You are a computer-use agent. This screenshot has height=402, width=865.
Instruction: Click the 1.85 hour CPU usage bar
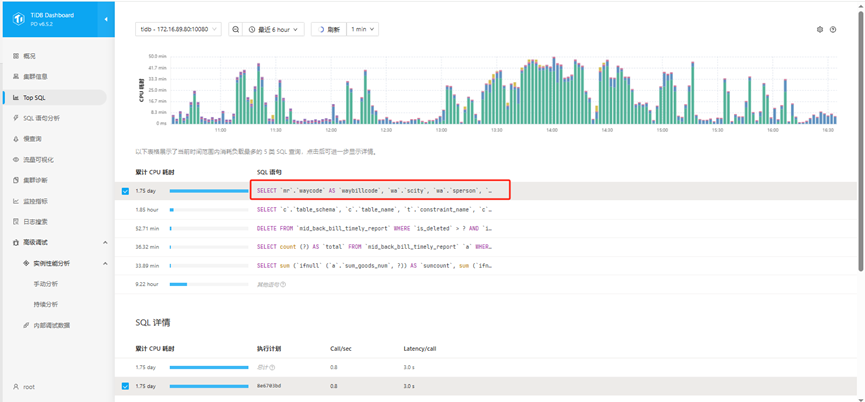(x=172, y=210)
